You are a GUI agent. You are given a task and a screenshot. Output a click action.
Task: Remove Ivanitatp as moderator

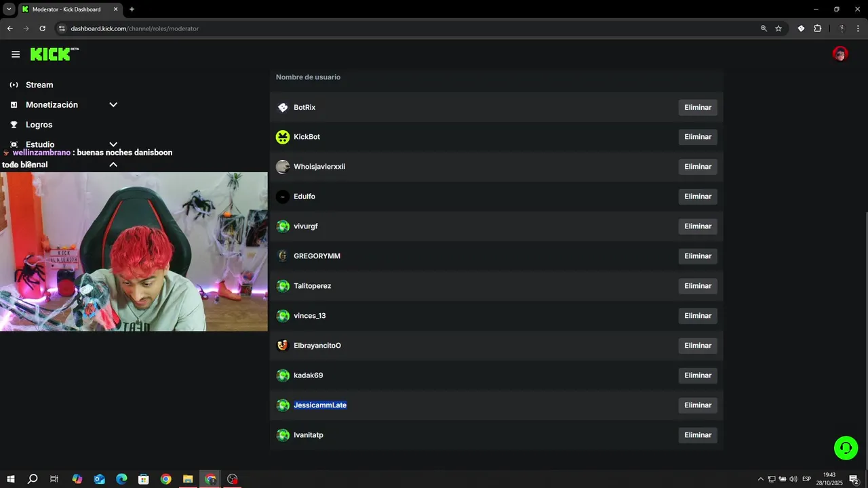coord(698,435)
